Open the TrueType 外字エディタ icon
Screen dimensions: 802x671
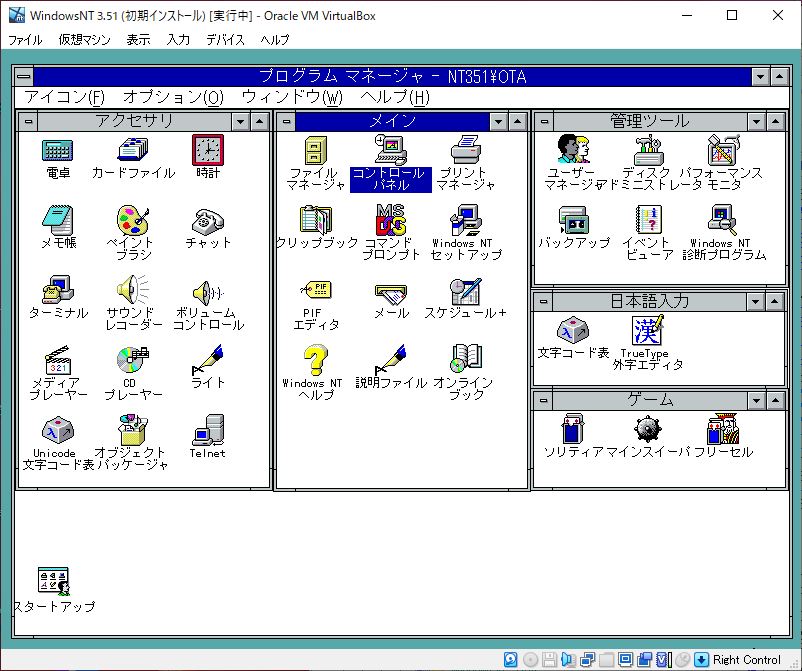[647, 330]
